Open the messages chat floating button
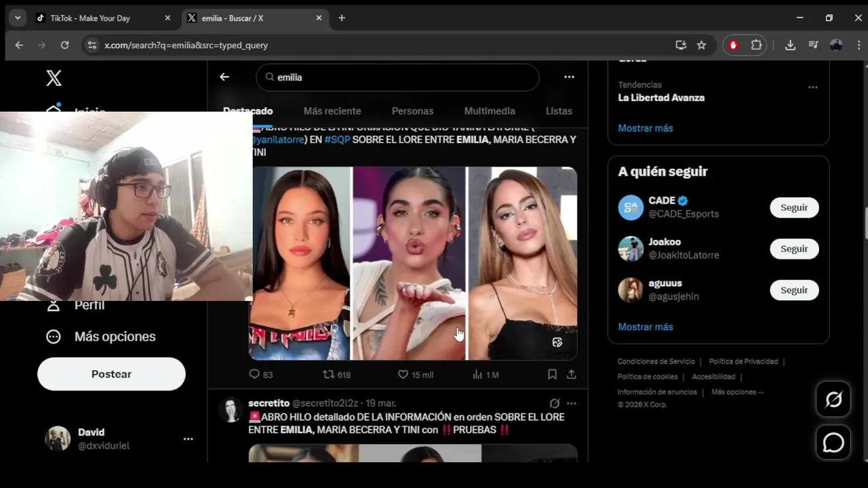 coord(833,443)
